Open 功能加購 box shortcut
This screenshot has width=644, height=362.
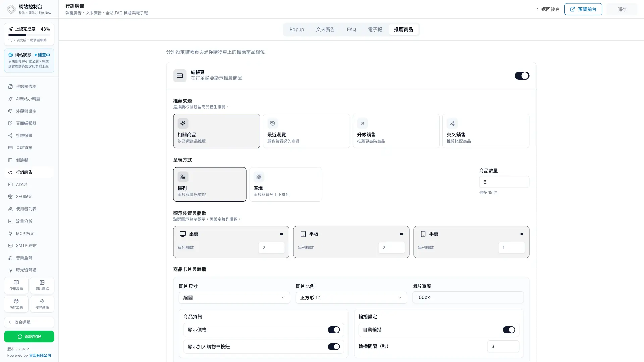tap(16, 304)
